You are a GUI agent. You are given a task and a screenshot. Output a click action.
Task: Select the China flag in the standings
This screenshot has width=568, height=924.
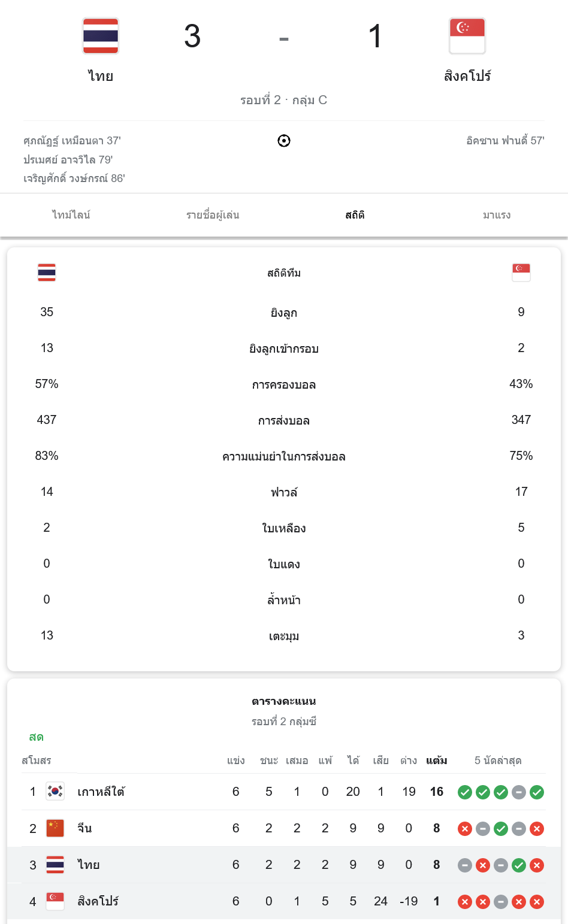click(55, 828)
